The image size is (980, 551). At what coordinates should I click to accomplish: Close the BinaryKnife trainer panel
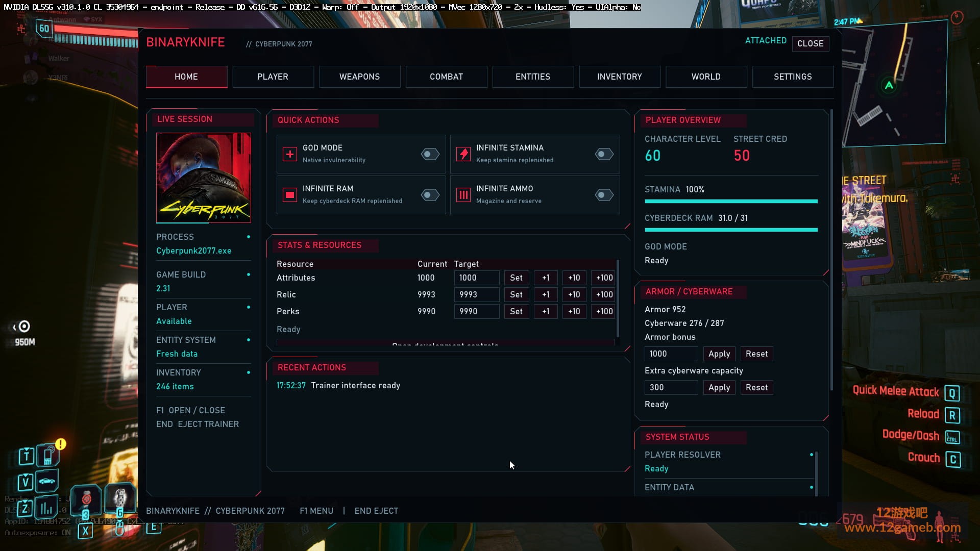pos(811,43)
